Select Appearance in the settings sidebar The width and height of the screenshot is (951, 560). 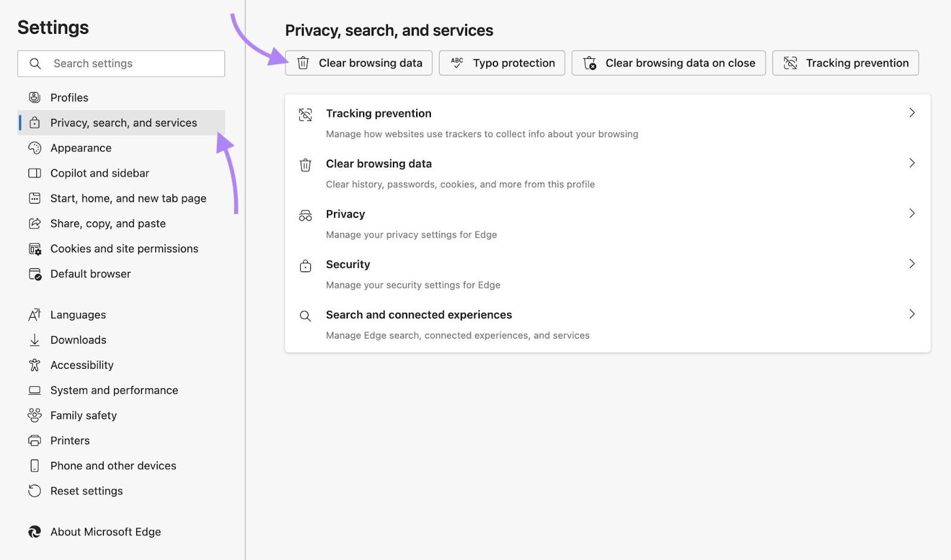point(81,147)
